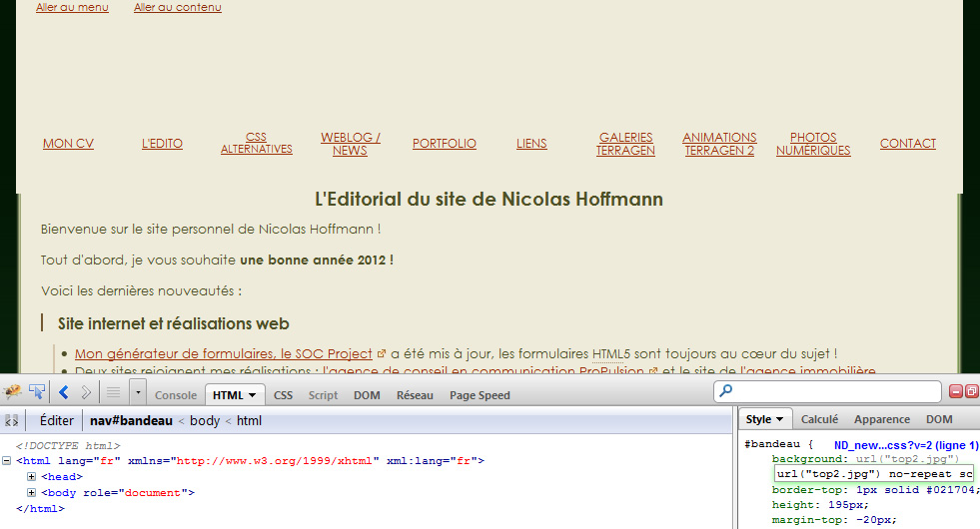Click the command line lines icon

tap(113, 392)
